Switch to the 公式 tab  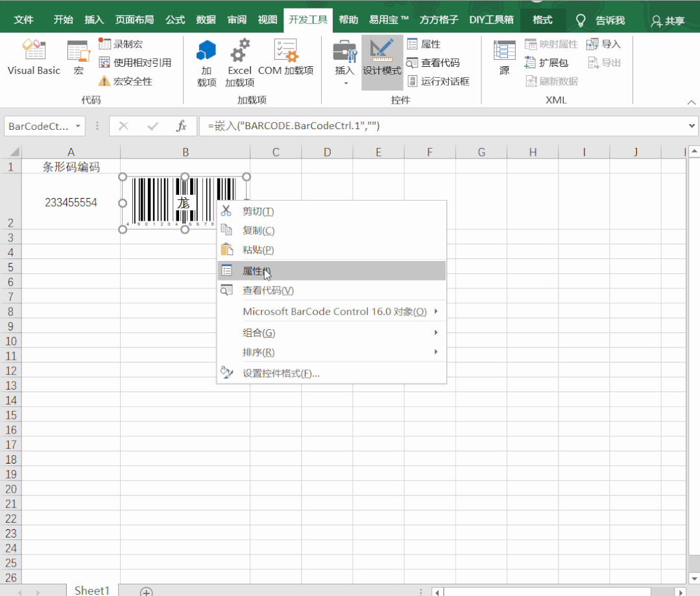click(x=175, y=20)
